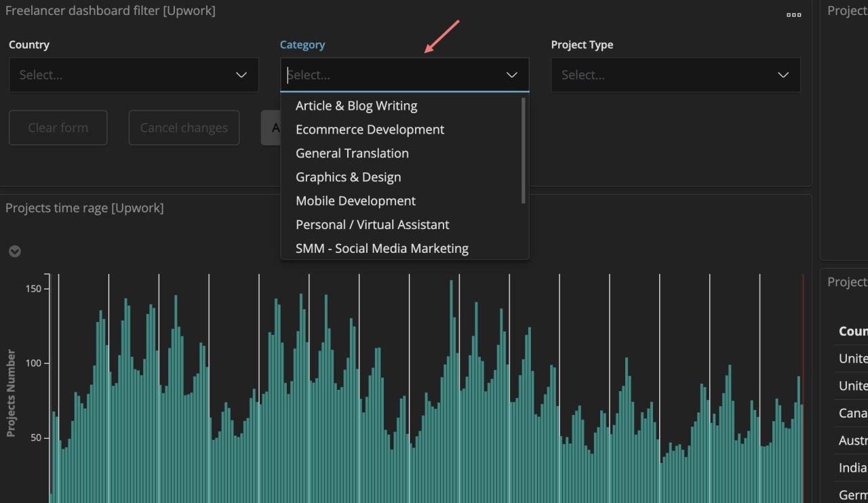Image resolution: width=868 pixels, height=503 pixels.
Task: Click the Project Type field label
Action: (582, 45)
